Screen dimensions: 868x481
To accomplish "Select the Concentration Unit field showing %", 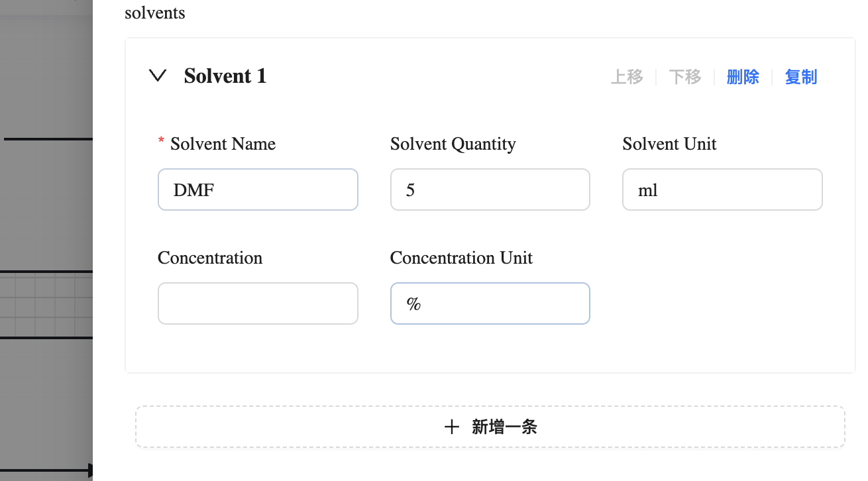I will 490,303.
